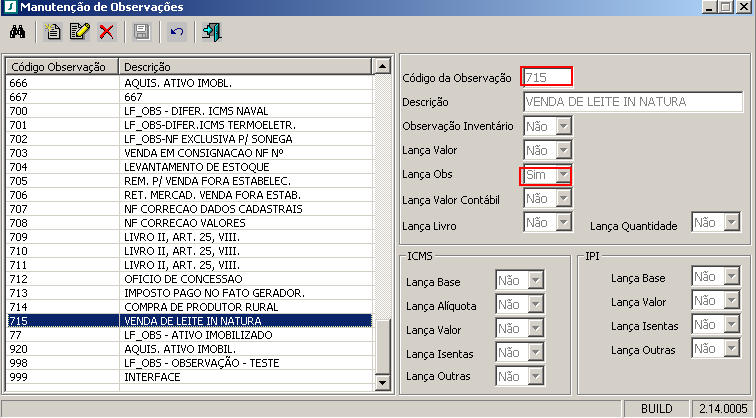756x418 pixels.
Task: Sort by the Código Observação column header
Action: click(60, 66)
